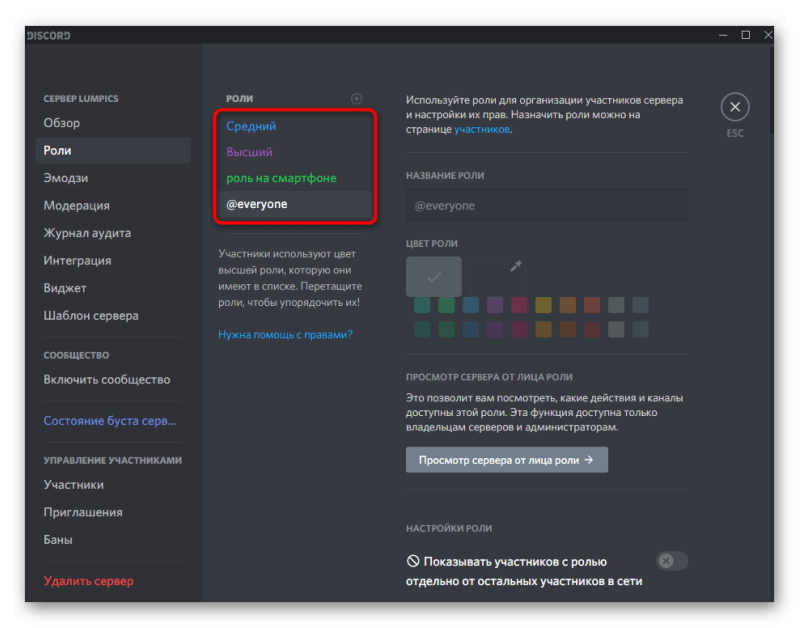The image size is (800, 628).
Task: Pick the green swatch in top row
Action: 446,305
